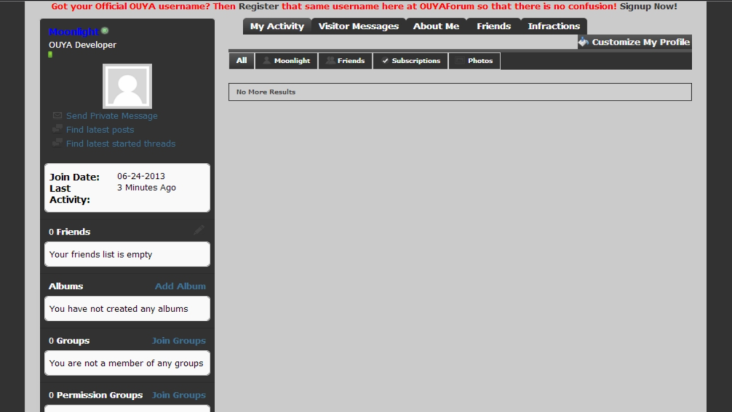Viewport: 732px width, 412px height.
Task: Click Your friends list is empty text
Action: (x=101, y=254)
